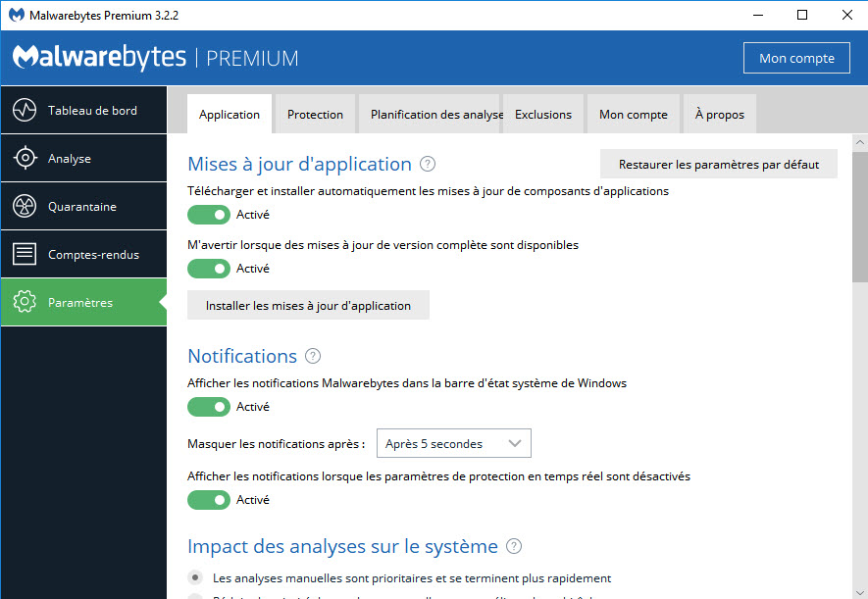
Task: Open help icon for Impact des analyses
Action: [x=514, y=546]
